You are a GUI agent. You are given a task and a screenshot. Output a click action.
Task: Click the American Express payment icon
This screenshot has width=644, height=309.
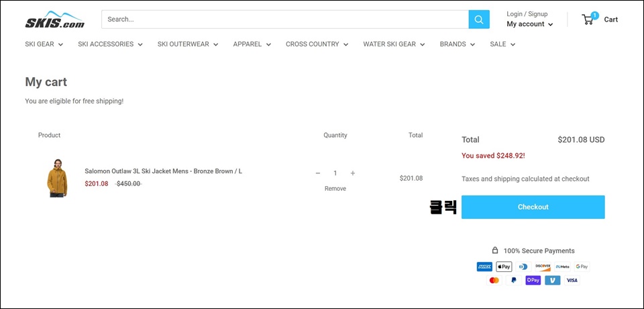pyautogui.click(x=484, y=267)
